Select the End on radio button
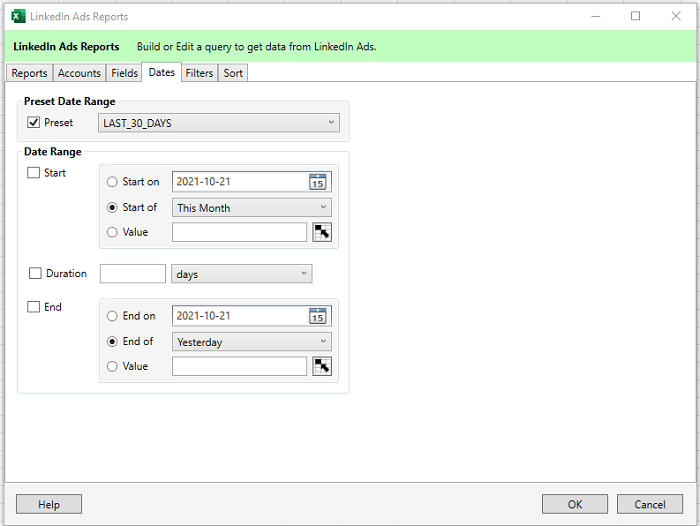700x526 pixels. (x=112, y=316)
